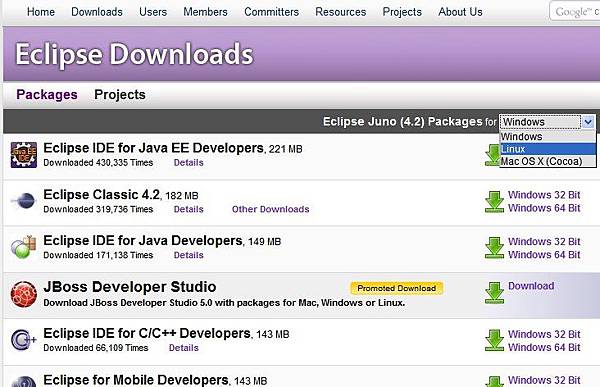The height and width of the screenshot is (387, 600).
Task: Click the Download link for JBoss Developer Studio
Action: pyautogui.click(x=531, y=286)
